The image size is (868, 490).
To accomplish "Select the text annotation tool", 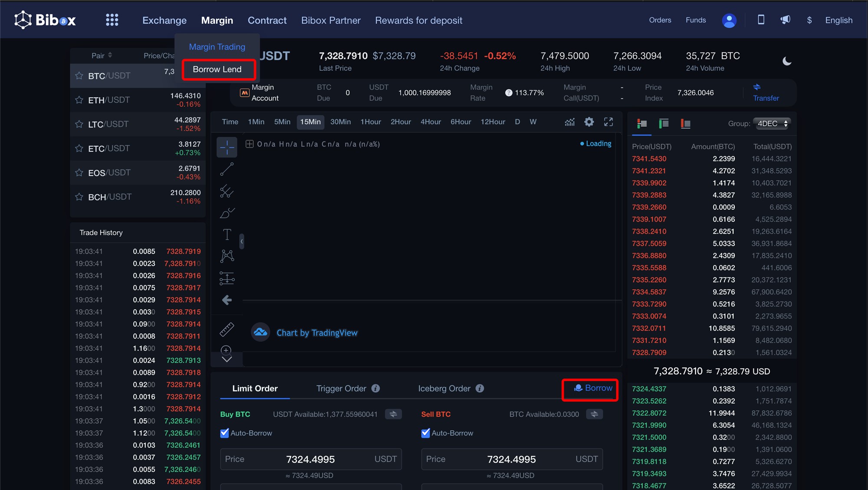I will [x=227, y=234].
